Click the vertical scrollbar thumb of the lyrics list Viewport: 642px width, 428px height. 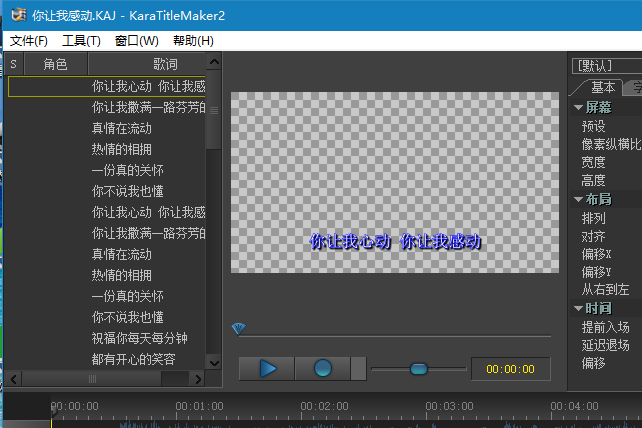click(214, 110)
